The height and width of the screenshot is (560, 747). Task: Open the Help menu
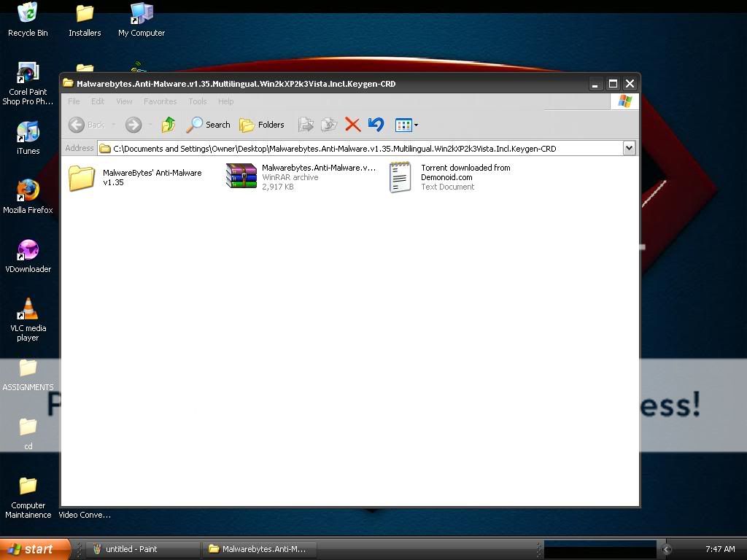pos(226,101)
